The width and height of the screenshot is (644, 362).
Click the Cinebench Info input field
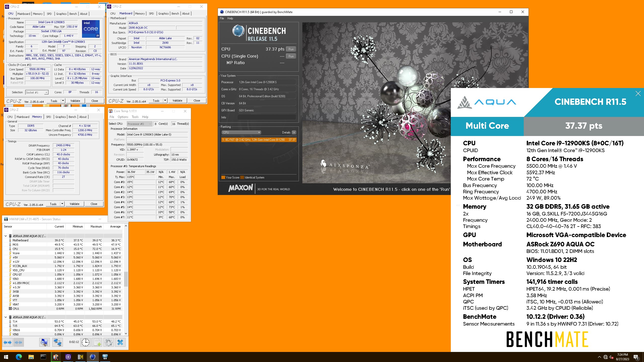pyautogui.click(x=267, y=117)
